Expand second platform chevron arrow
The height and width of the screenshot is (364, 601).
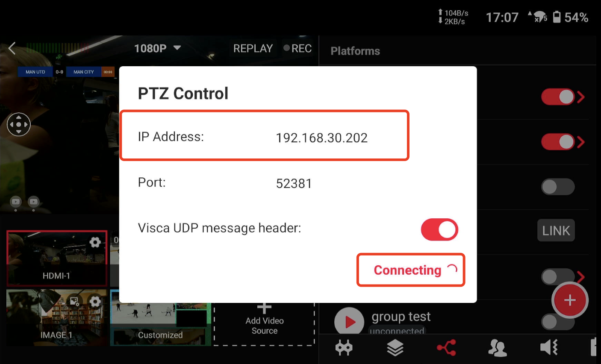click(x=580, y=142)
